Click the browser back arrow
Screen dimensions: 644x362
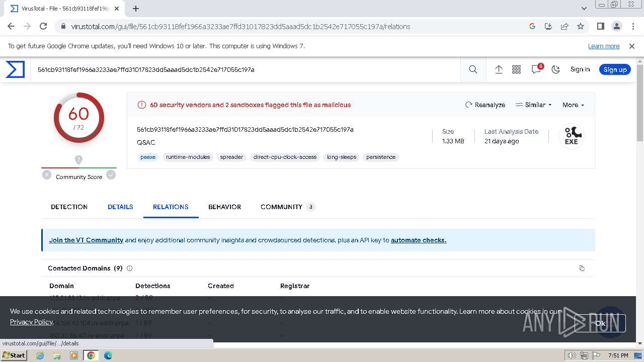pos(11,26)
